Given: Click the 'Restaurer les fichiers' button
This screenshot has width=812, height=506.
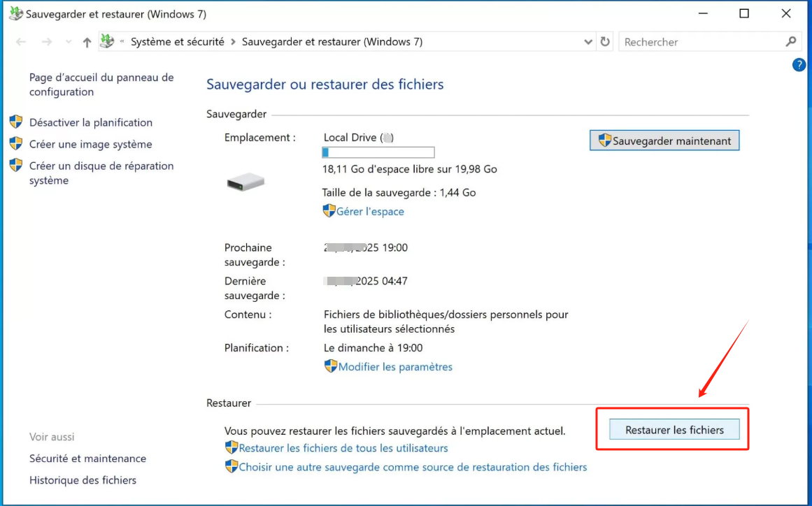Looking at the screenshot, I should point(674,429).
